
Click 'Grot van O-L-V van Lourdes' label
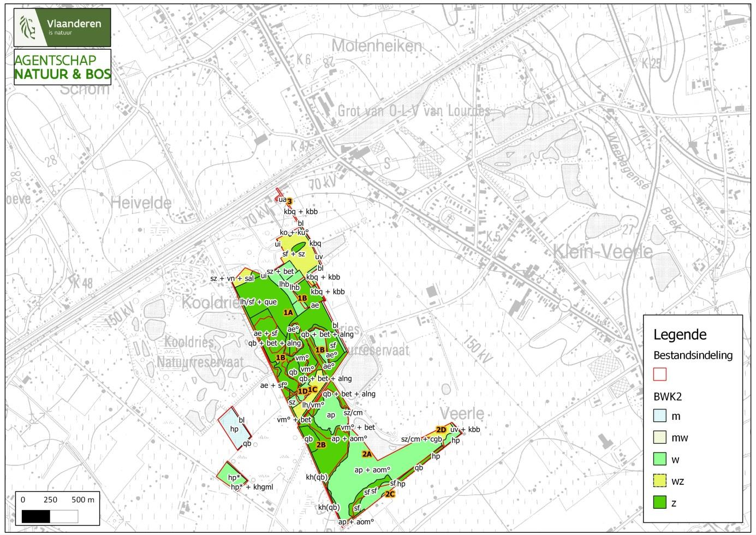tap(414, 111)
